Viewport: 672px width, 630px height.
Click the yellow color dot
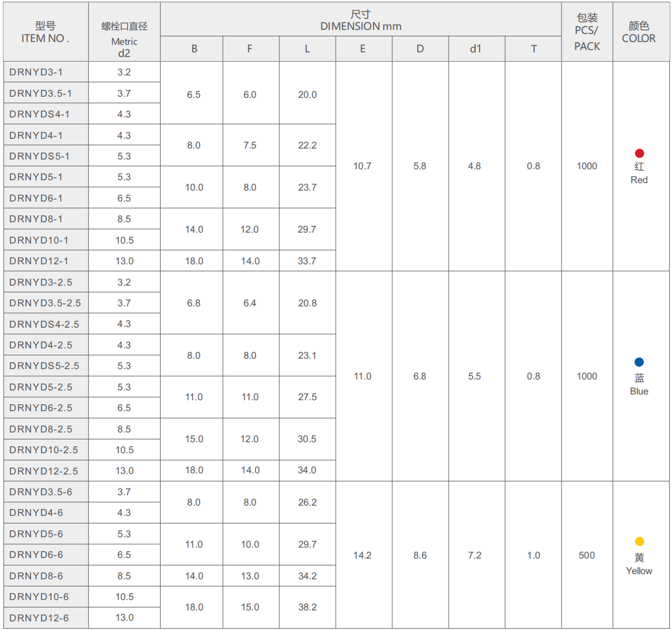point(639,541)
